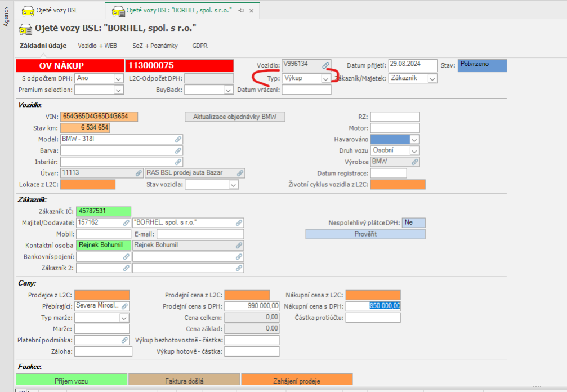The width and height of the screenshot is (567, 392).
Task: Click link icon in Přebírající field
Action: pyautogui.click(x=124, y=306)
